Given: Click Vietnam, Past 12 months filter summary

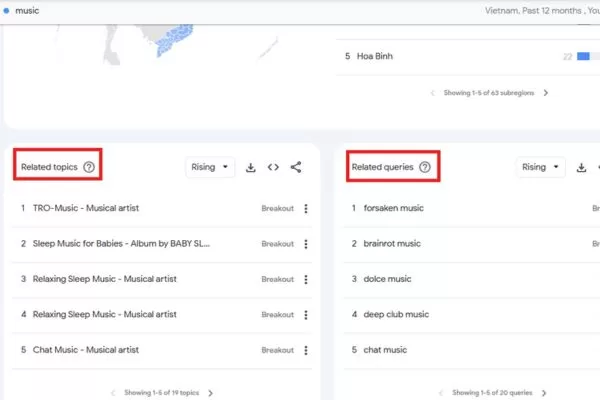Looking at the screenshot, I should (542, 11).
